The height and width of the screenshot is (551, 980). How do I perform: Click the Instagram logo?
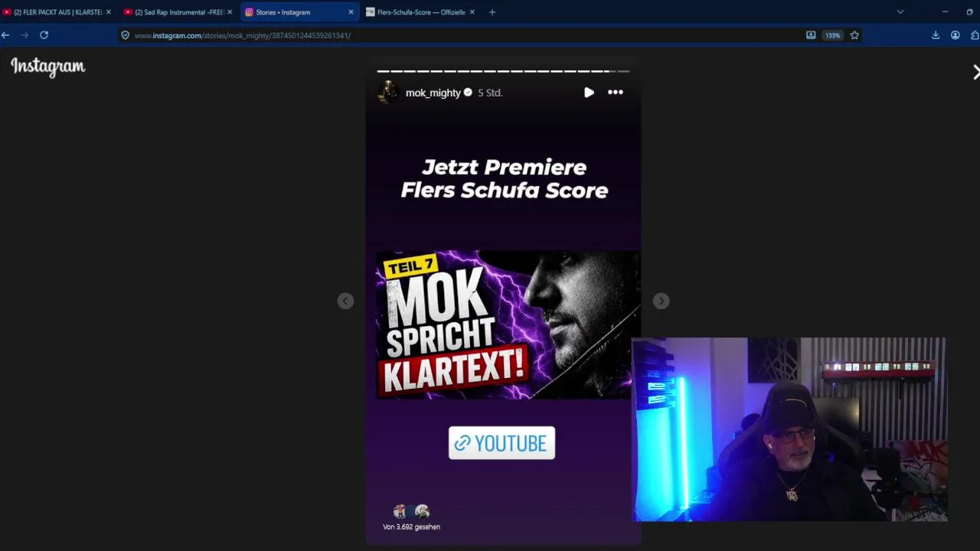(x=47, y=67)
